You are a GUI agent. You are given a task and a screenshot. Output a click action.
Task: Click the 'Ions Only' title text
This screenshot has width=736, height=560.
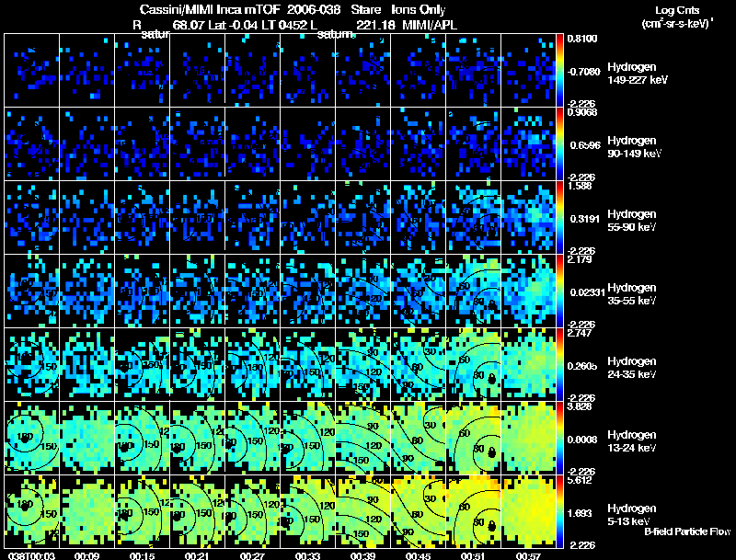pos(419,10)
